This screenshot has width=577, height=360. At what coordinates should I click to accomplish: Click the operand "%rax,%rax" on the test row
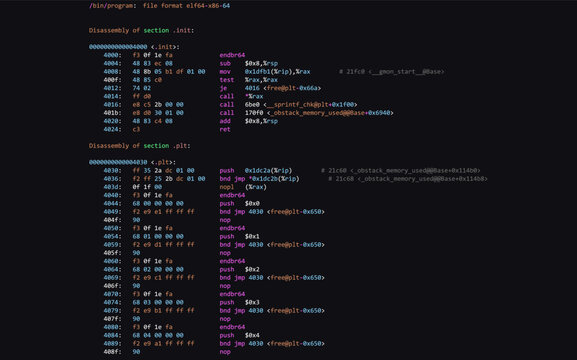(x=262, y=80)
